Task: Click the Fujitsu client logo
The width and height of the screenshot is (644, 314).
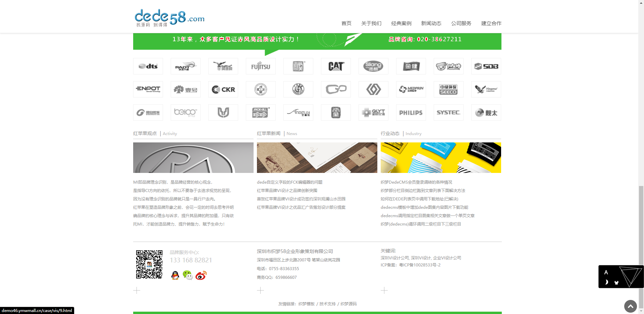Action: (261, 66)
